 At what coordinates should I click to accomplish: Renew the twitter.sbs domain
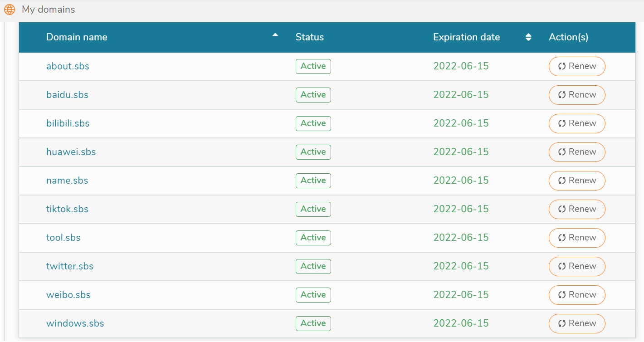[577, 266]
